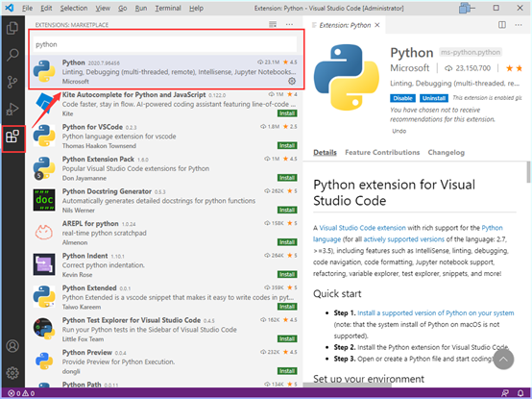Open notifications bell in status bar
This screenshot has height=399, width=532.
point(520,393)
